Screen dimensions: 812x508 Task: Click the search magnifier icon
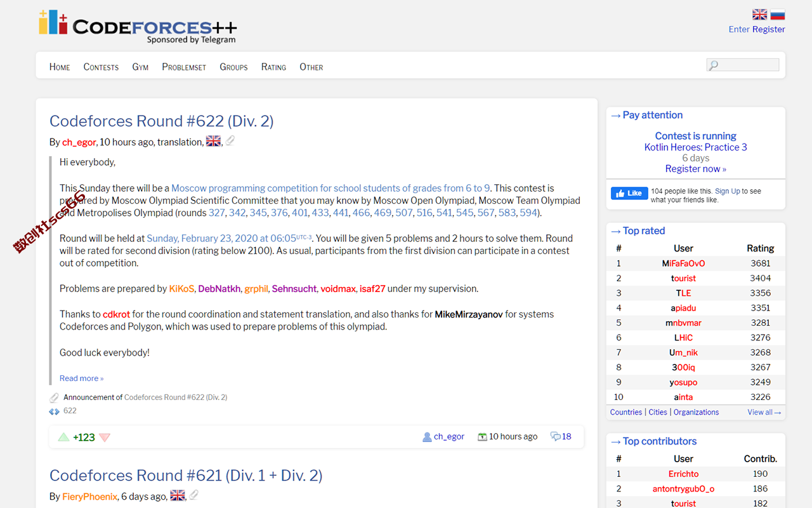click(714, 65)
